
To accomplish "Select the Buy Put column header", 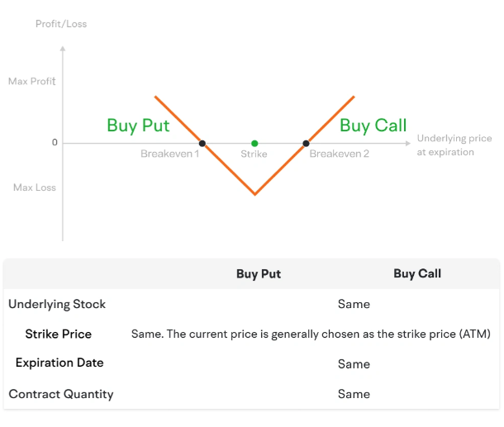I will point(259,273).
